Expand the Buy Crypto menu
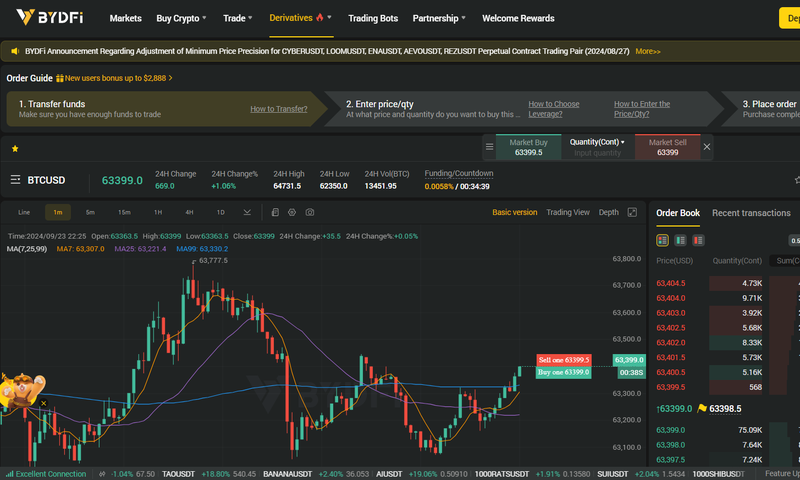Viewport: 800px width, 480px height. point(181,18)
